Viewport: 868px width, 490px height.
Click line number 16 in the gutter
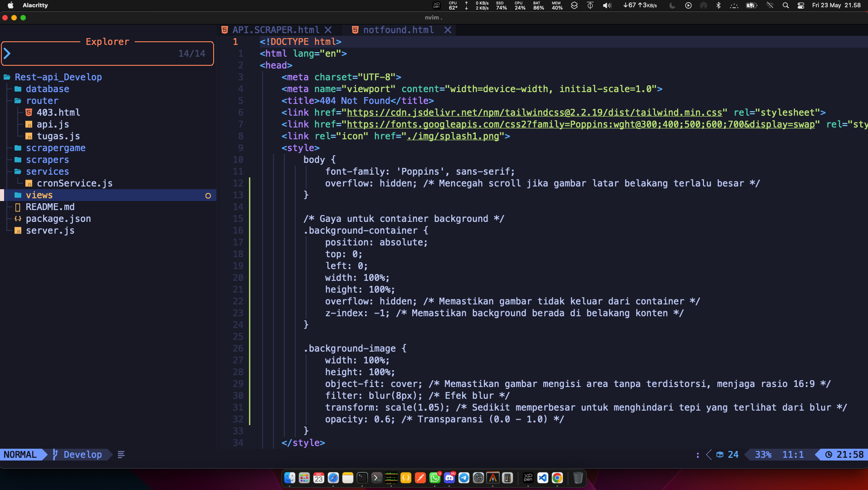point(238,230)
